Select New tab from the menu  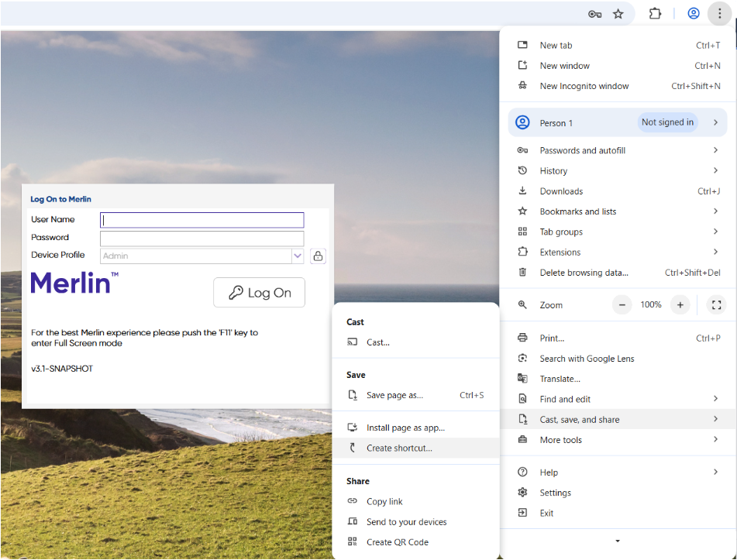click(618, 46)
